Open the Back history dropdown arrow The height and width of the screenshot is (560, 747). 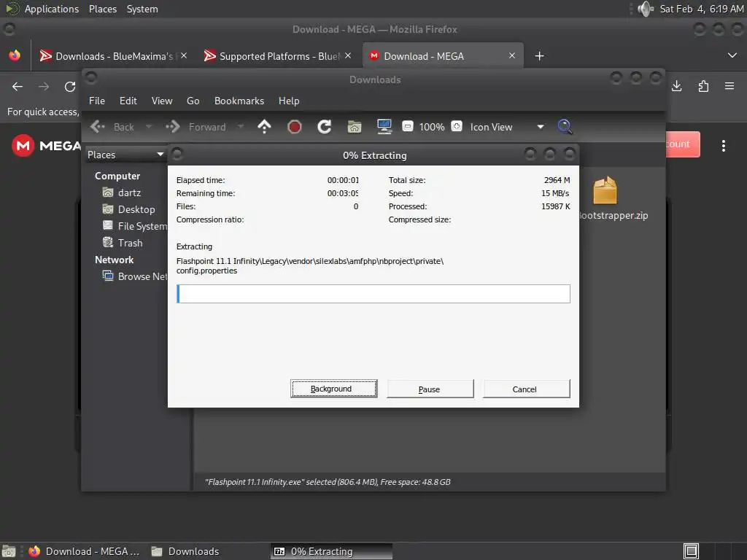coord(149,127)
